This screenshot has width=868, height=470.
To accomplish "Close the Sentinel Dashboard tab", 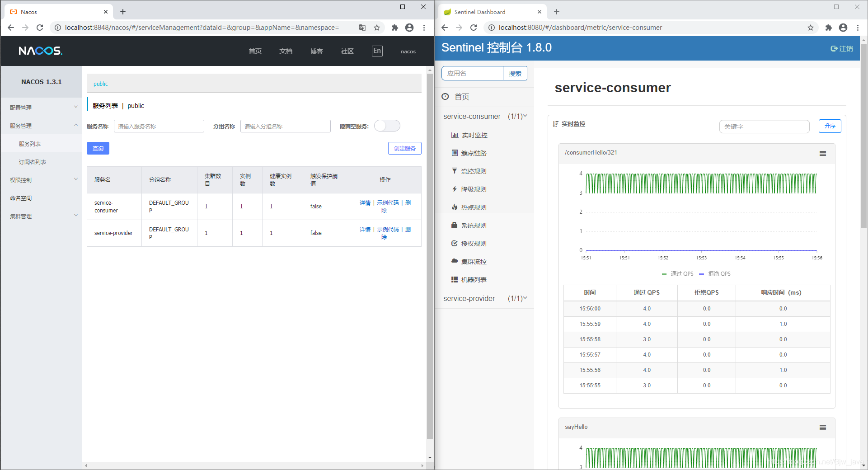I will pyautogui.click(x=540, y=12).
